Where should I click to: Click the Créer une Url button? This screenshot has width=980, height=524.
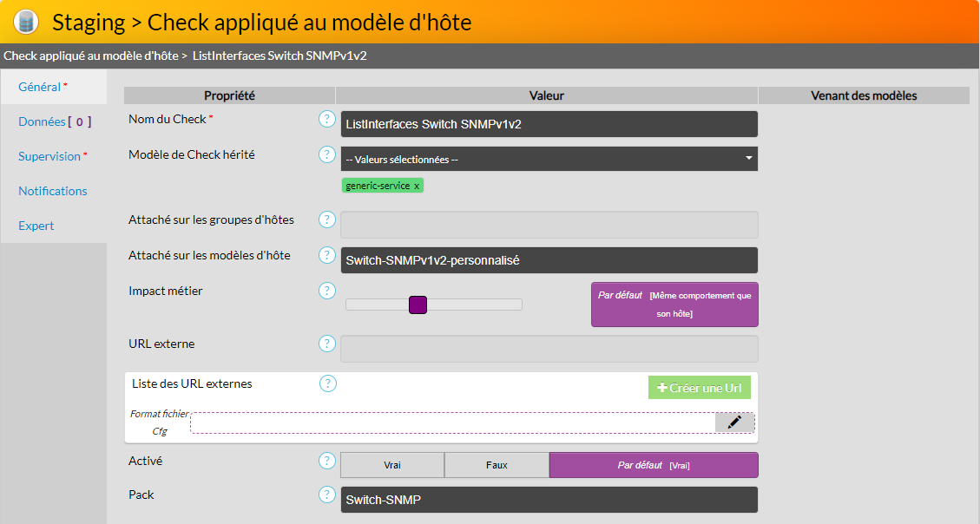(699, 388)
